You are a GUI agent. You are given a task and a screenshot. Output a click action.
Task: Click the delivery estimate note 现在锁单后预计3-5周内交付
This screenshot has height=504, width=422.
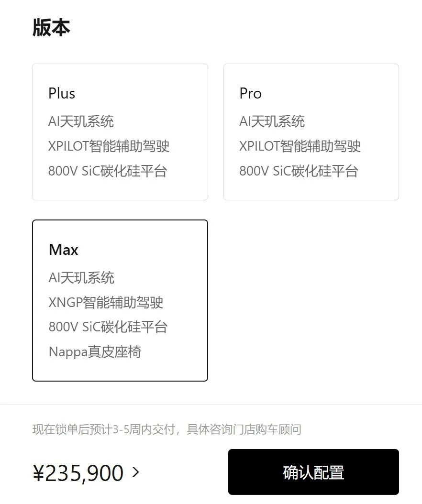103,429
